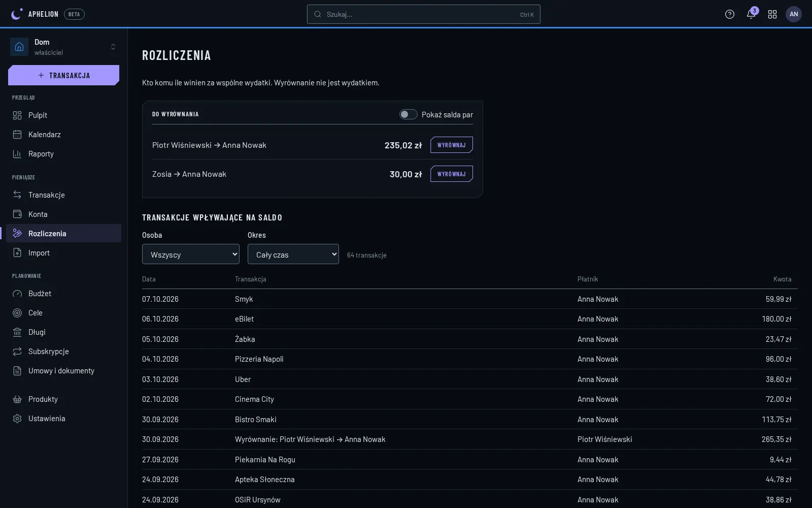Click the + Transakcja button

(64, 75)
